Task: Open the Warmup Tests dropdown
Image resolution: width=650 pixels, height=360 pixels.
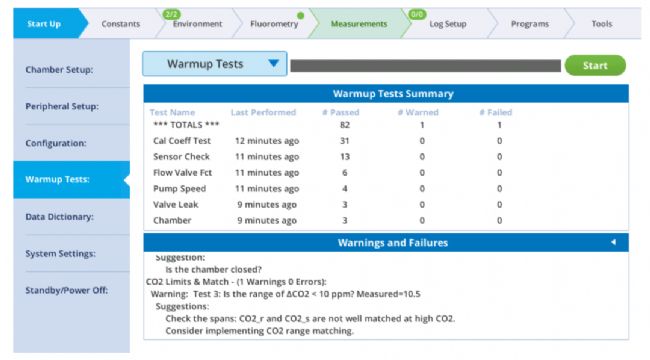Action: coord(215,64)
